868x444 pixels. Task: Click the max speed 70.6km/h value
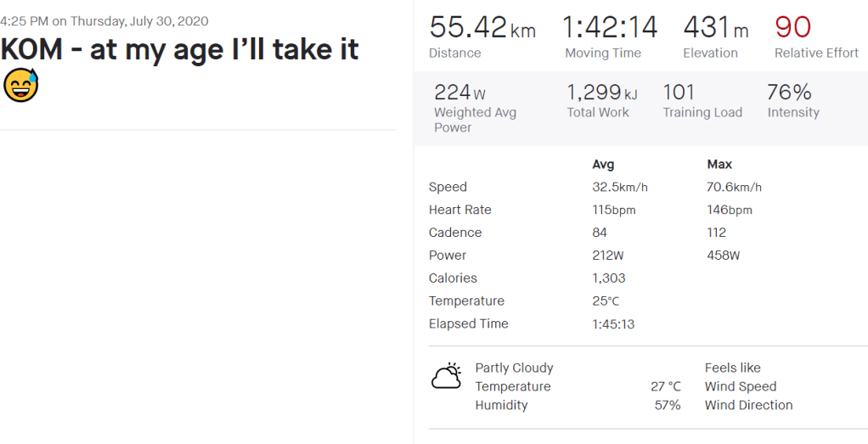[x=734, y=187]
